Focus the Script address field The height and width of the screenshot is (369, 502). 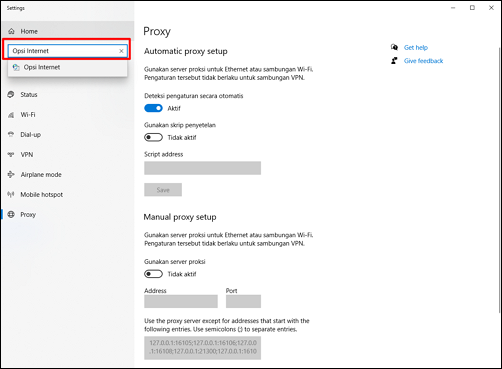[202, 168]
